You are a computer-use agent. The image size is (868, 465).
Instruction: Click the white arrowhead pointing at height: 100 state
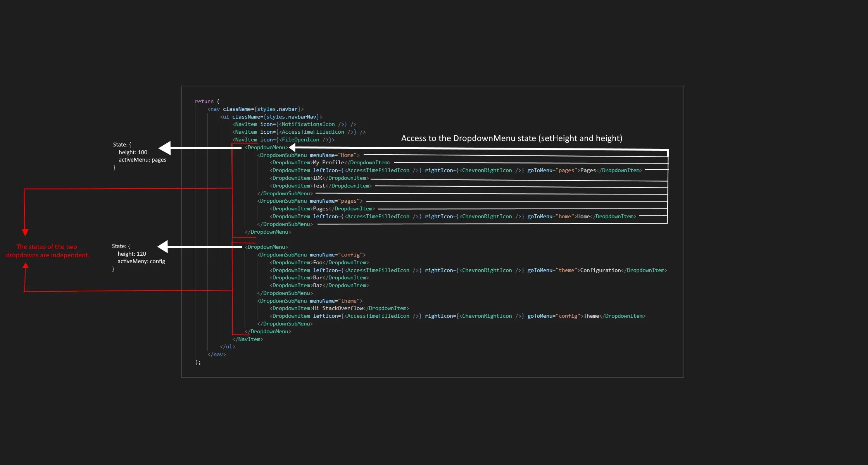click(166, 148)
